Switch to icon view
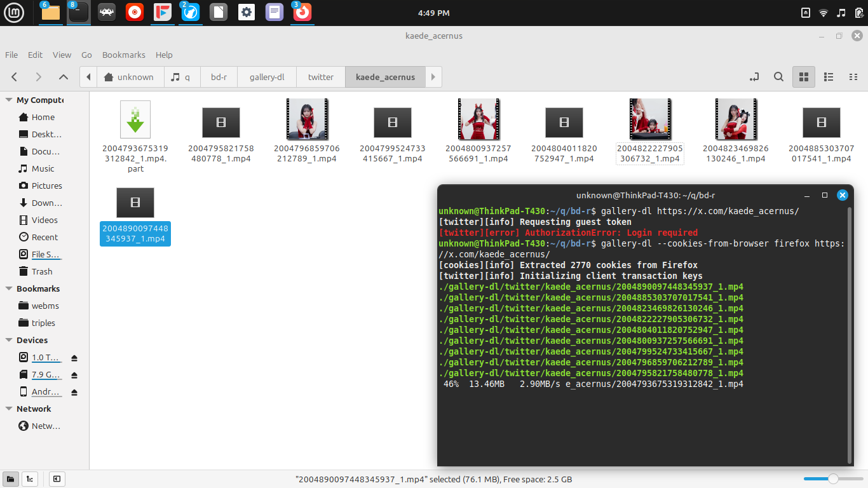868x488 pixels. [x=804, y=77]
